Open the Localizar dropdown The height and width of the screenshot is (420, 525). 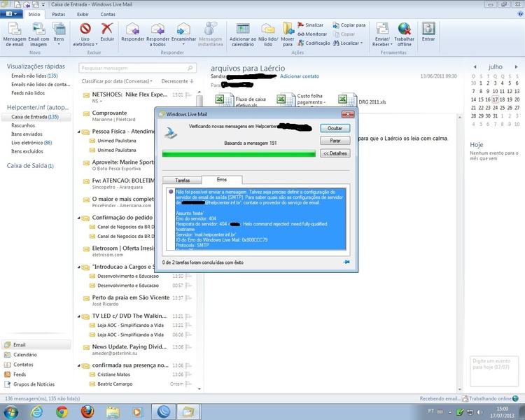pyautogui.click(x=347, y=43)
